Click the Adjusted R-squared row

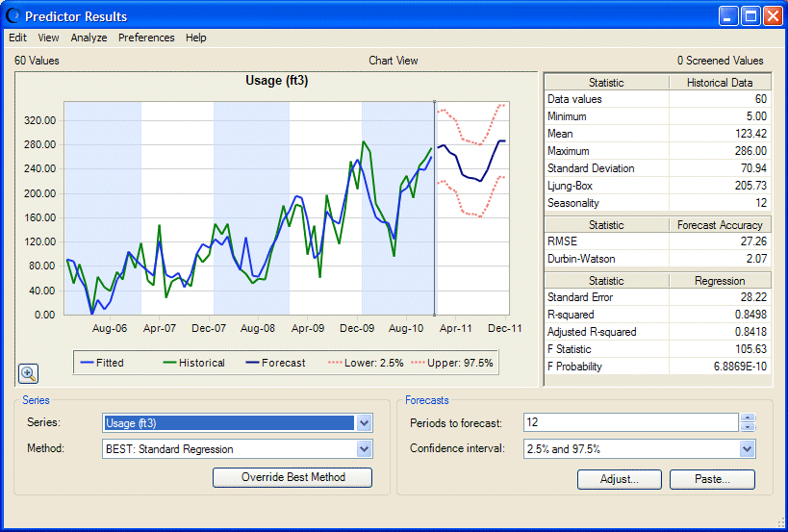[x=657, y=332]
